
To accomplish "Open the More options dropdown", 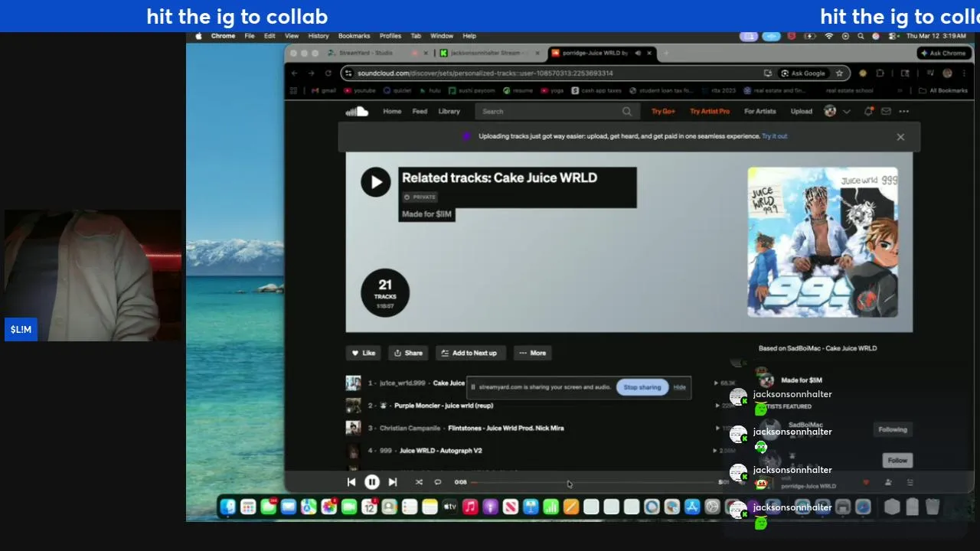I will 532,353.
